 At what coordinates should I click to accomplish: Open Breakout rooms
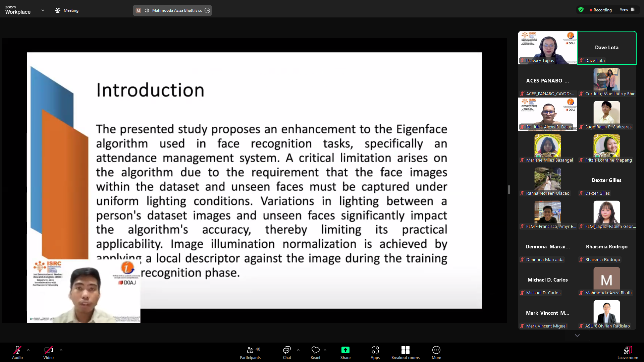tap(405, 350)
